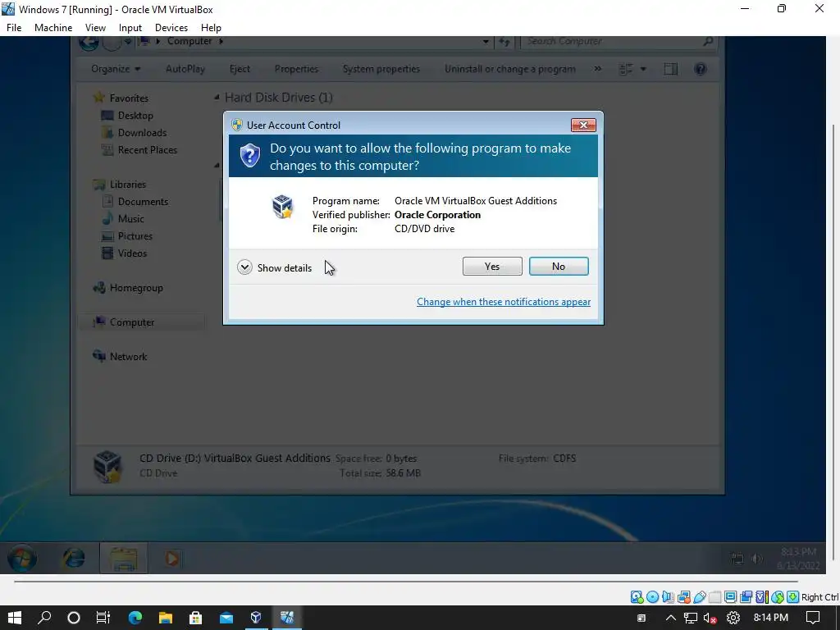This screenshot has width=840, height=630.
Task: Open the Machine menu
Action: pos(53,28)
